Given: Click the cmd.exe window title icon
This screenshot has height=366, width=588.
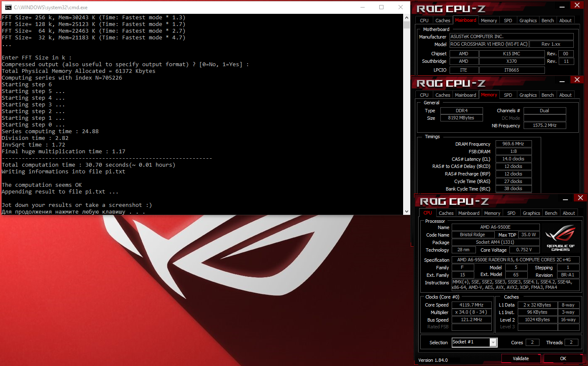Looking at the screenshot, I should 8,7.
